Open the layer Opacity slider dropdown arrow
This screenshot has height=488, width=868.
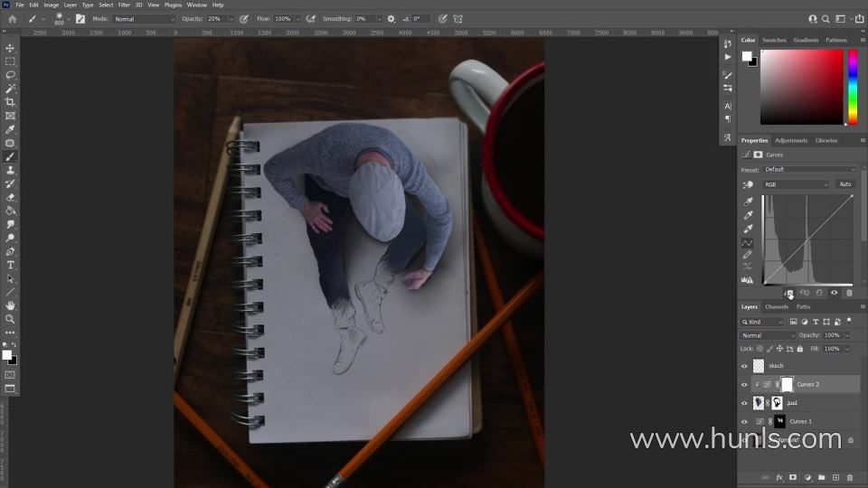coord(847,335)
